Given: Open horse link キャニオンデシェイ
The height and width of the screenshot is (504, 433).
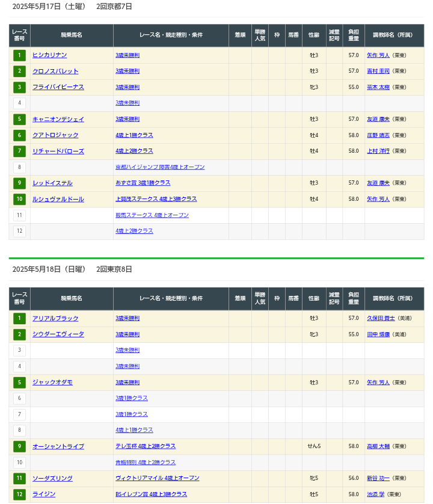Looking at the screenshot, I should [58, 119].
